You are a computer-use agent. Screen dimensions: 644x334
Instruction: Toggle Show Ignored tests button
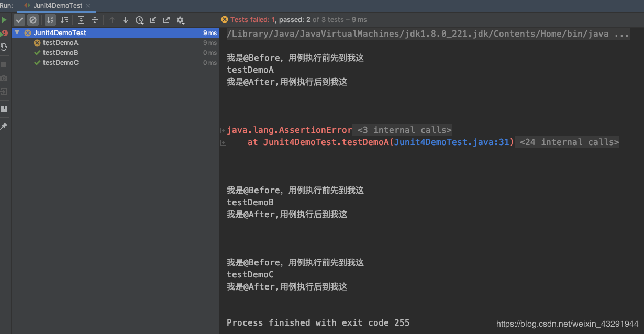[x=33, y=20]
